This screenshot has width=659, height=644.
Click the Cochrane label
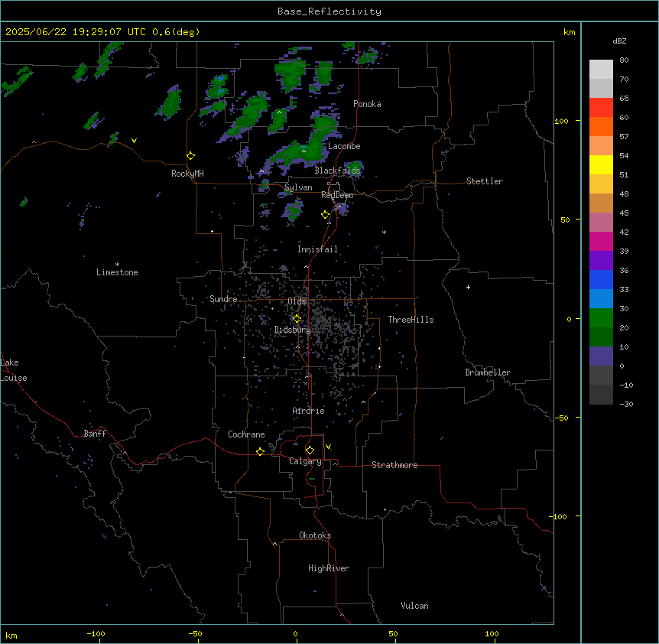tap(246, 434)
